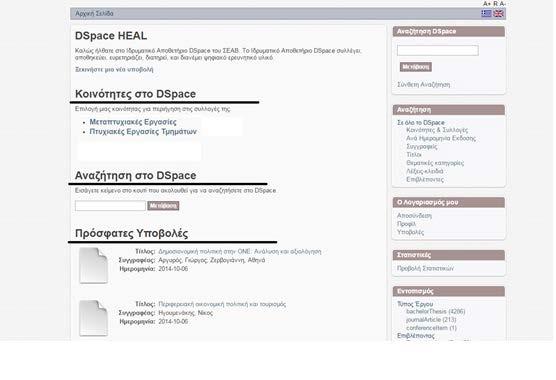Viewport: 556px width, 380px height.
Task: Open Προβολή Στατιστικών link
Action: click(x=425, y=268)
